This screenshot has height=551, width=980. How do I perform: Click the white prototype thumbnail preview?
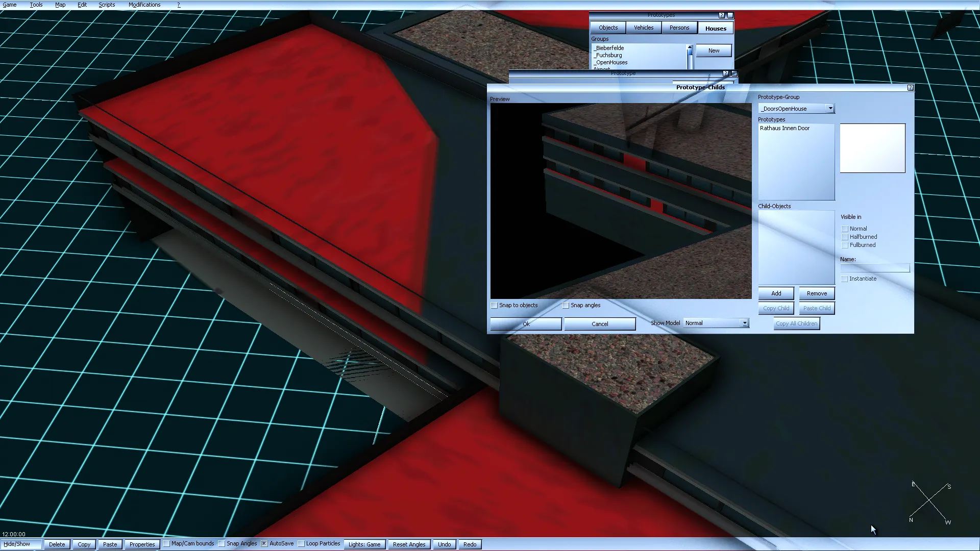(872, 148)
